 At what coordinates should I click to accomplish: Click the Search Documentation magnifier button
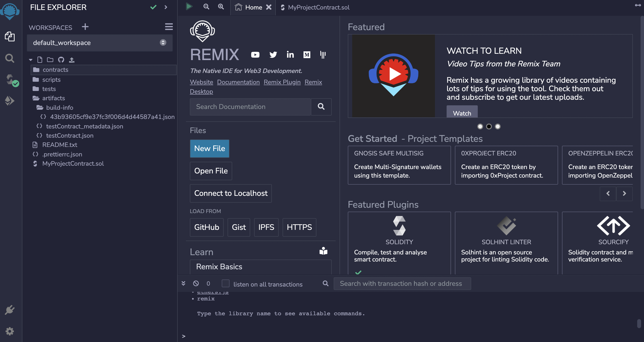coord(321,107)
